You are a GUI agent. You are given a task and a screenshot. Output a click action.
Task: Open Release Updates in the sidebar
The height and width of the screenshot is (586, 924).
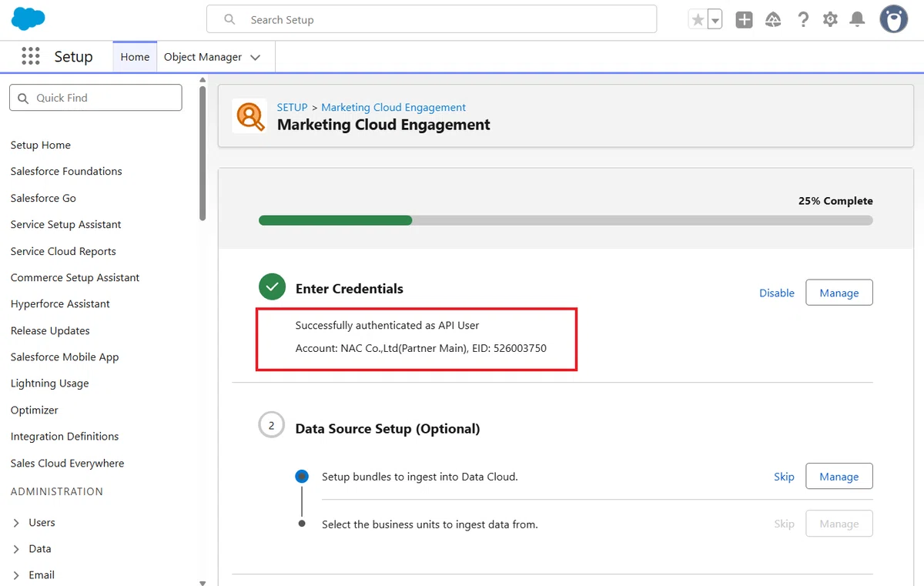coord(50,330)
